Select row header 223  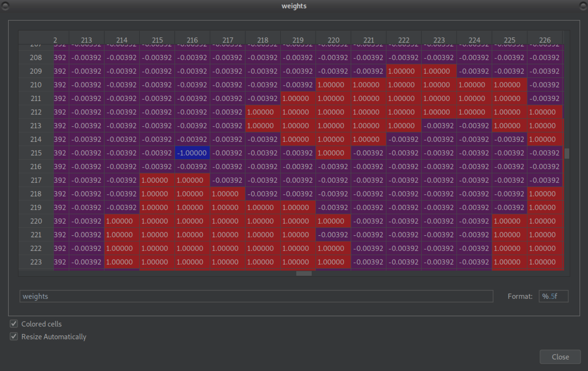[x=36, y=262]
